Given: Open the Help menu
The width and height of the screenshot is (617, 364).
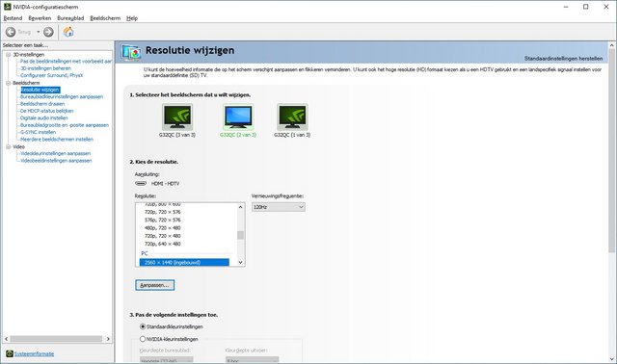Looking at the screenshot, I should click(x=132, y=18).
